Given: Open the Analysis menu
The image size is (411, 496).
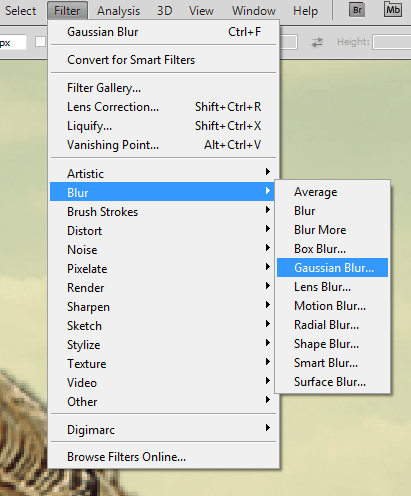Looking at the screenshot, I should coord(118,11).
